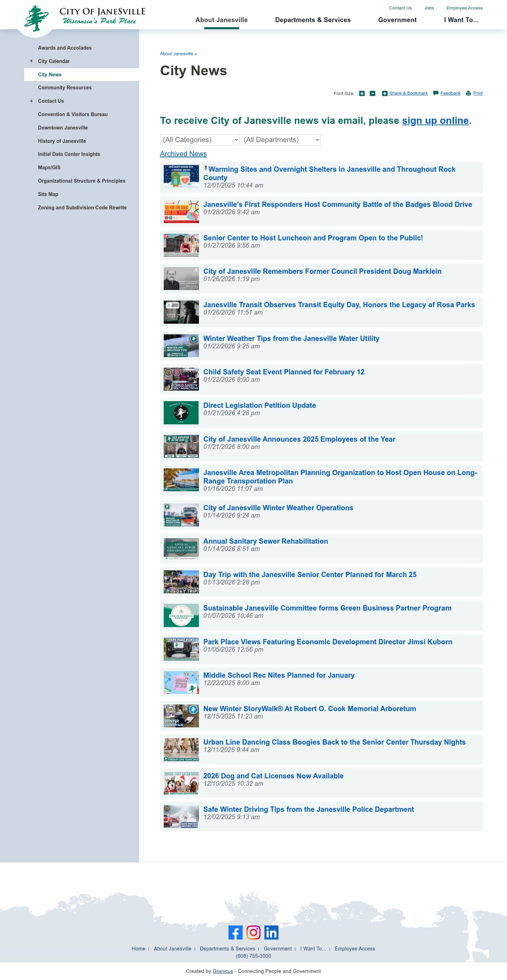Select City News in sidebar
The height and width of the screenshot is (980, 507).
click(50, 75)
